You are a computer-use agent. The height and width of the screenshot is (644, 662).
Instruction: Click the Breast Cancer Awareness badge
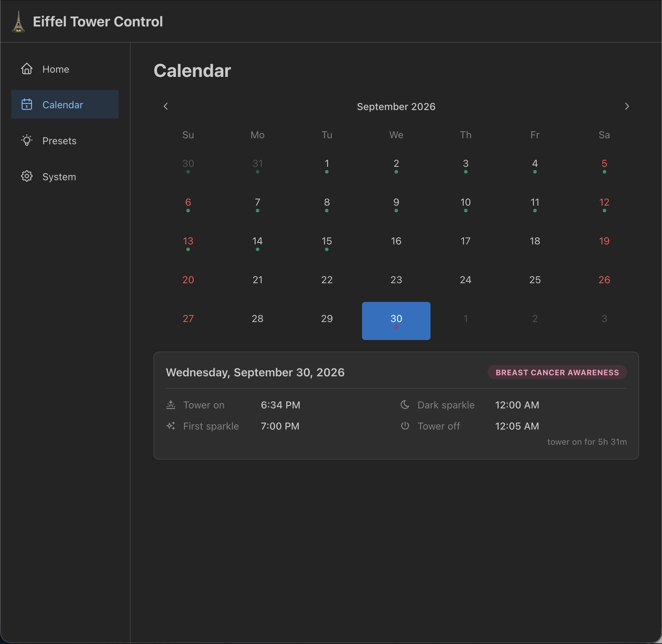tap(557, 372)
